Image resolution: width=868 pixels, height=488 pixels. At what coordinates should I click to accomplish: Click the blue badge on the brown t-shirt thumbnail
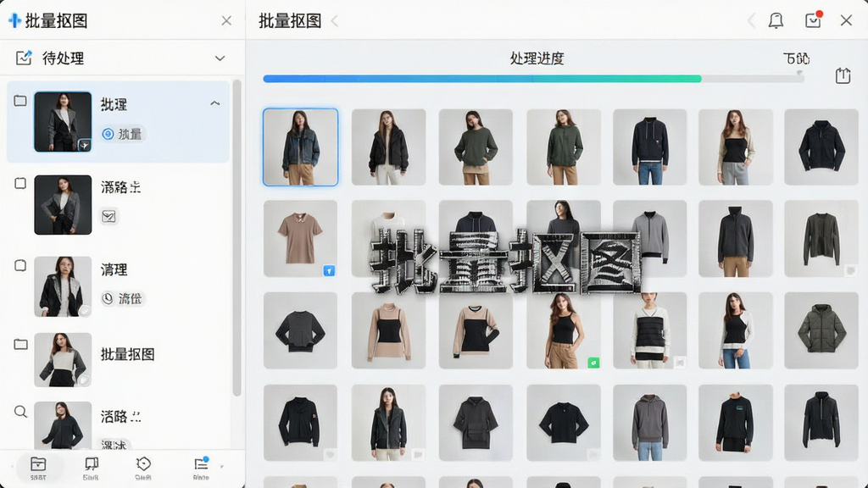(x=329, y=270)
